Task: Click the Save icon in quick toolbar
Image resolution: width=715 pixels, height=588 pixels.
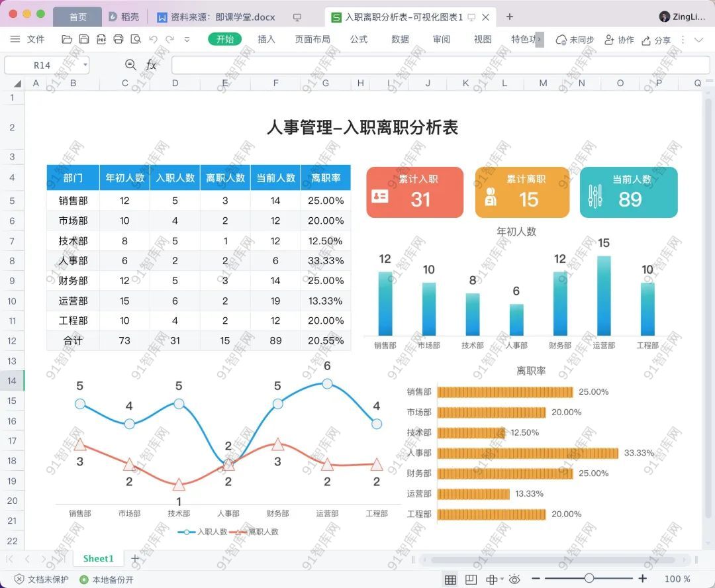Action: [x=84, y=40]
